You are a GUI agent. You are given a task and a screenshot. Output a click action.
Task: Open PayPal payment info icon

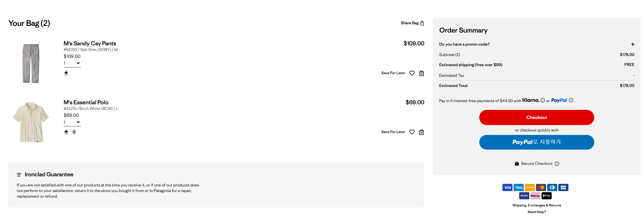click(571, 100)
